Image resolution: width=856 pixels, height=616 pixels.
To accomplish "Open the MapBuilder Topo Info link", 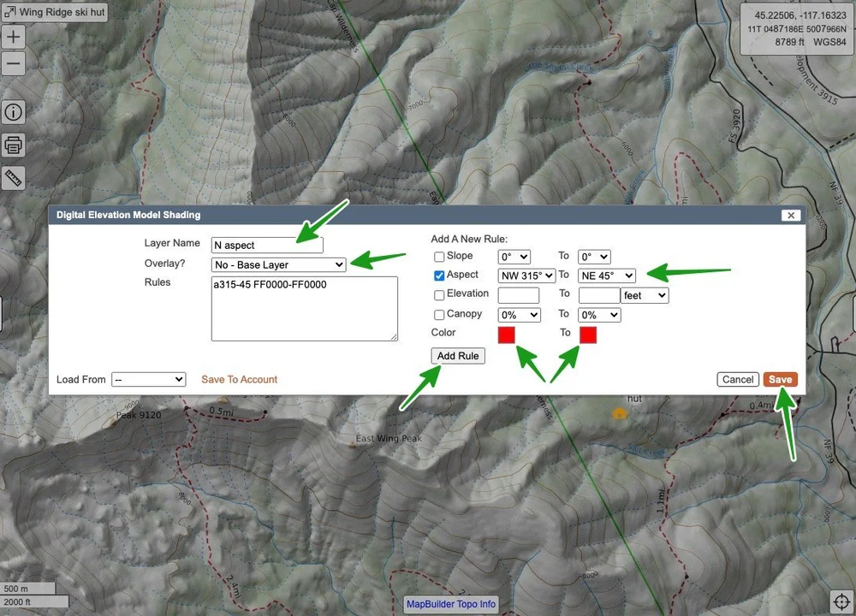I will (x=451, y=604).
